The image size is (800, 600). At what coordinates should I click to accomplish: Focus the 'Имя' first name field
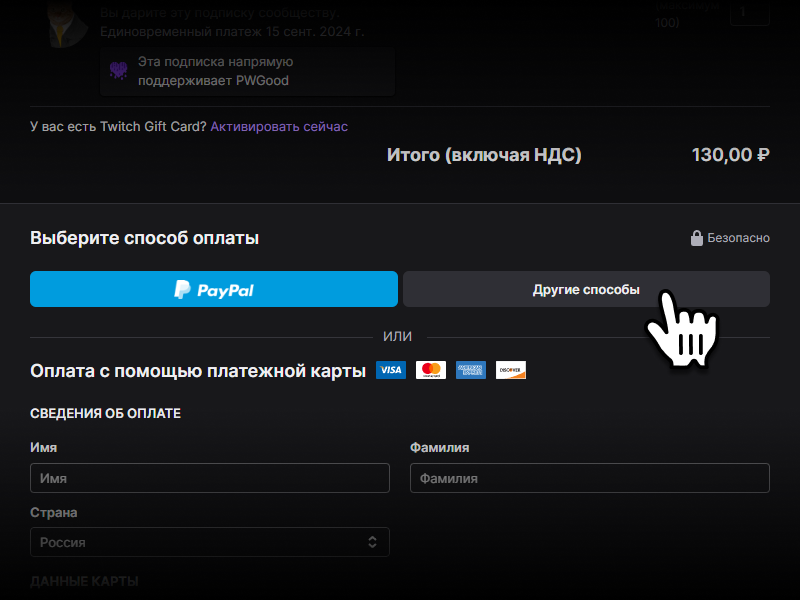[210, 478]
